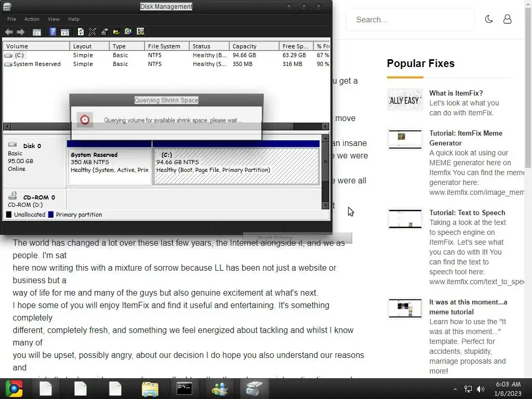Open Help via the blue question mark icon
532x399 pixels.
pyautogui.click(x=52, y=32)
